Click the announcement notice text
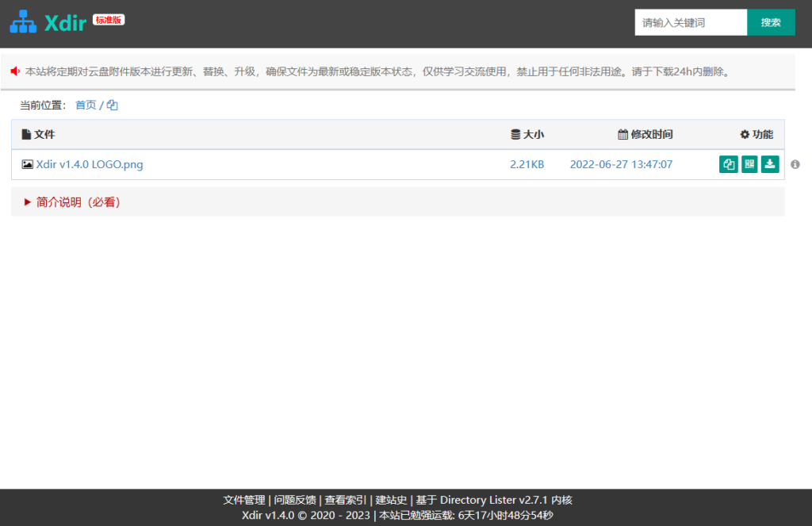The image size is (812, 526). pyautogui.click(x=378, y=71)
